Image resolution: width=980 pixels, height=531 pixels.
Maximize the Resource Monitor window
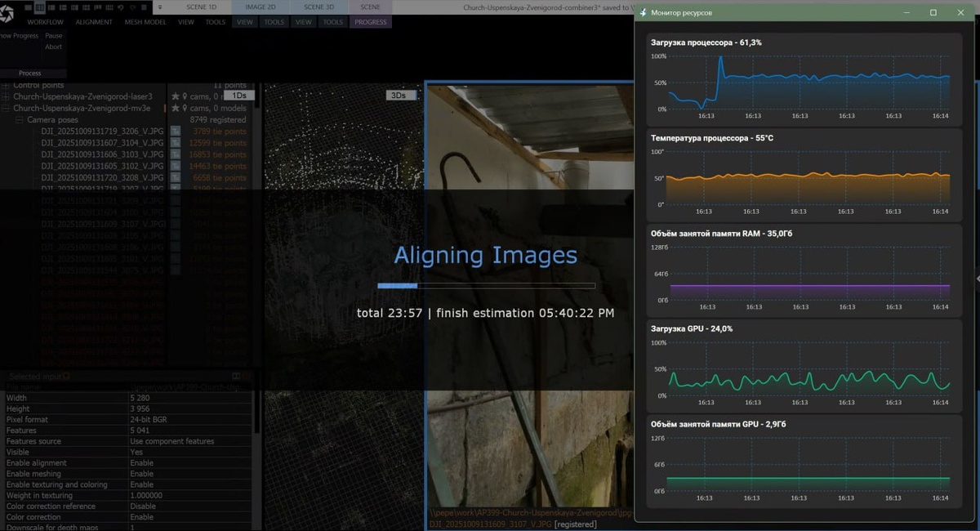pos(933,12)
